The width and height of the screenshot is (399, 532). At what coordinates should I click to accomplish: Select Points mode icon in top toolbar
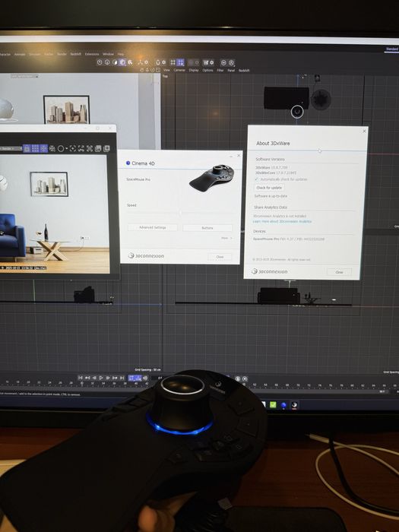(x=100, y=62)
